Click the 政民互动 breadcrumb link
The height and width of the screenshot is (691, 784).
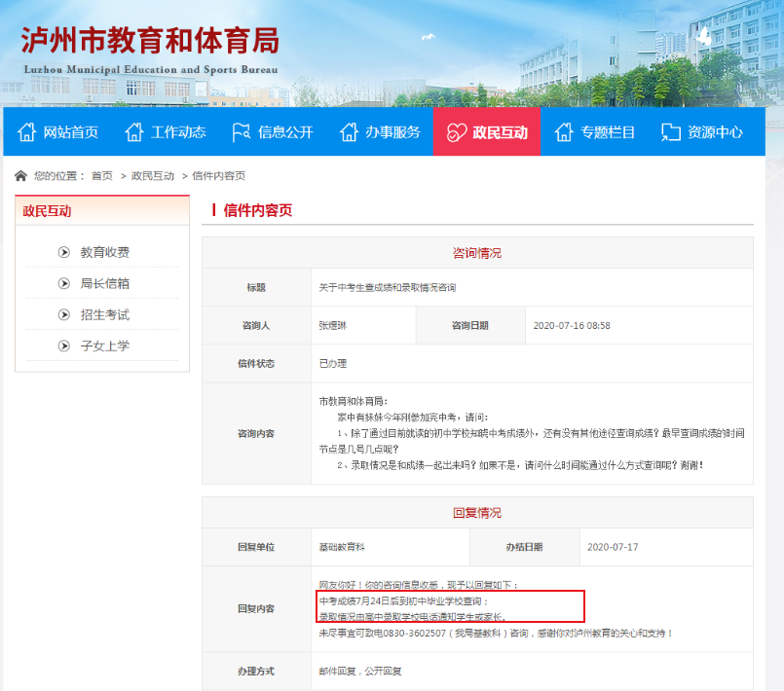coord(153,176)
